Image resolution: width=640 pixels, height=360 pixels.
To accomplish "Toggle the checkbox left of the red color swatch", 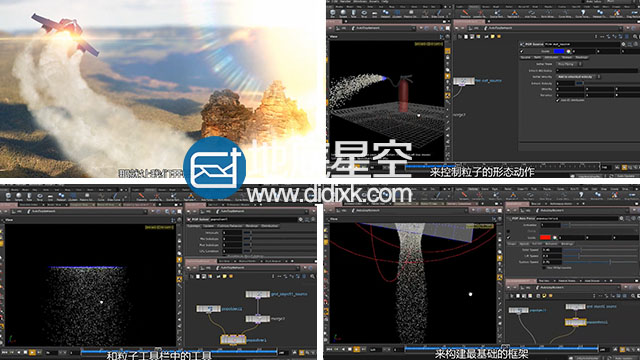I will [x=509, y=238].
